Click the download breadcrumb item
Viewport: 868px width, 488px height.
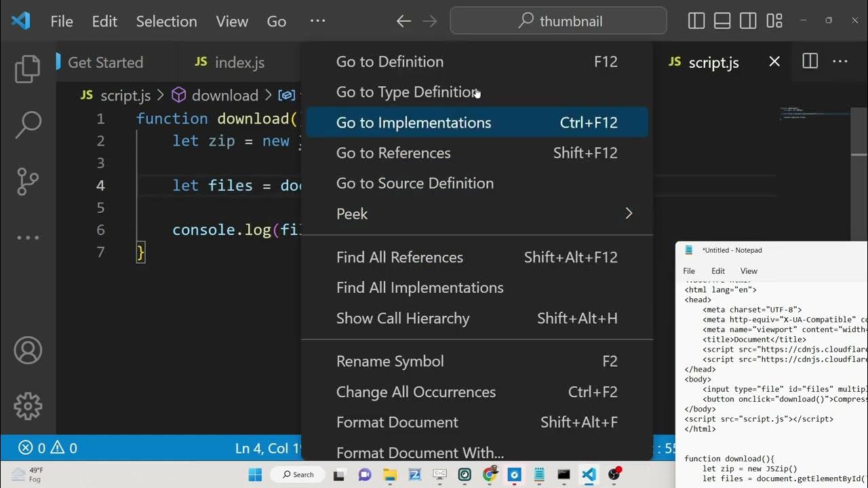point(224,96)
